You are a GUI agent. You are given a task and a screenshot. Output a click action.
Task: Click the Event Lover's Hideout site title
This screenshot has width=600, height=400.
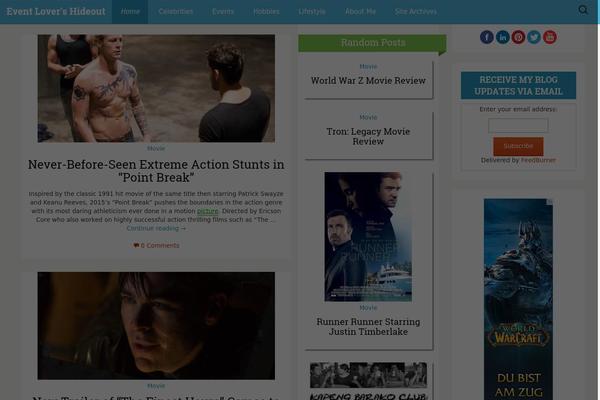56,11
